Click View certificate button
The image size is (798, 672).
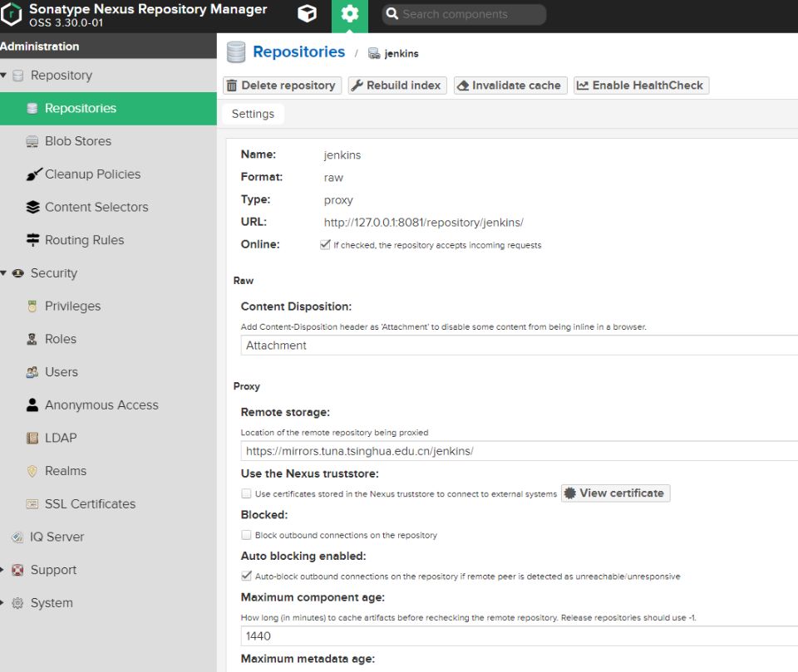(x=615, y=493)
